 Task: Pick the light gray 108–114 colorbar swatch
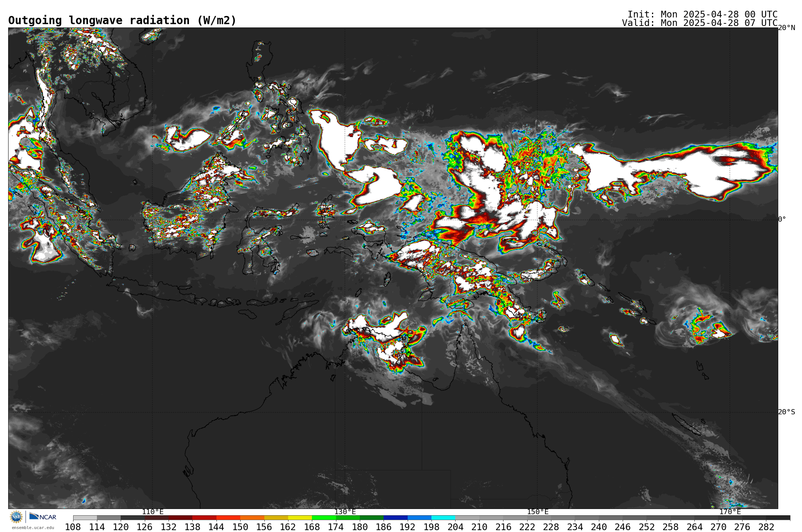point(85,518)
